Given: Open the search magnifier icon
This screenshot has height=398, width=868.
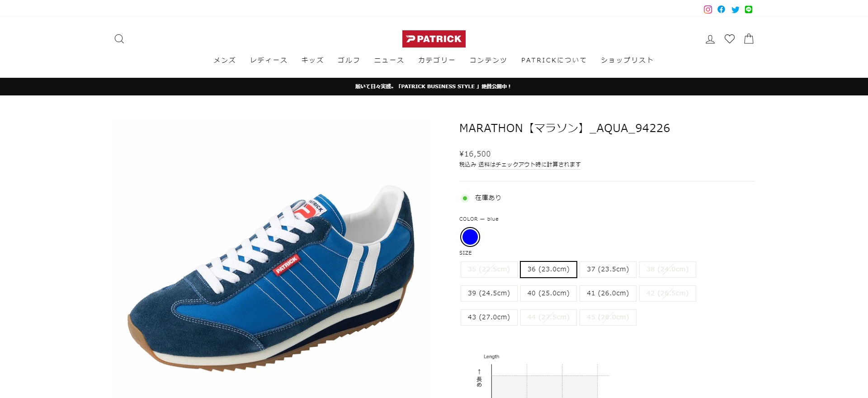Looking at the screenshot, I should (x=119, y=39).
